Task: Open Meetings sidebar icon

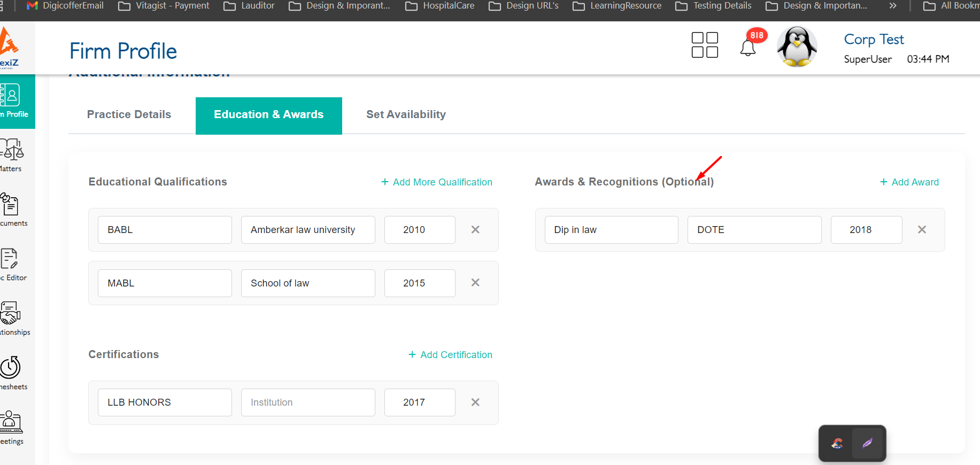Action: pos(12,428)
